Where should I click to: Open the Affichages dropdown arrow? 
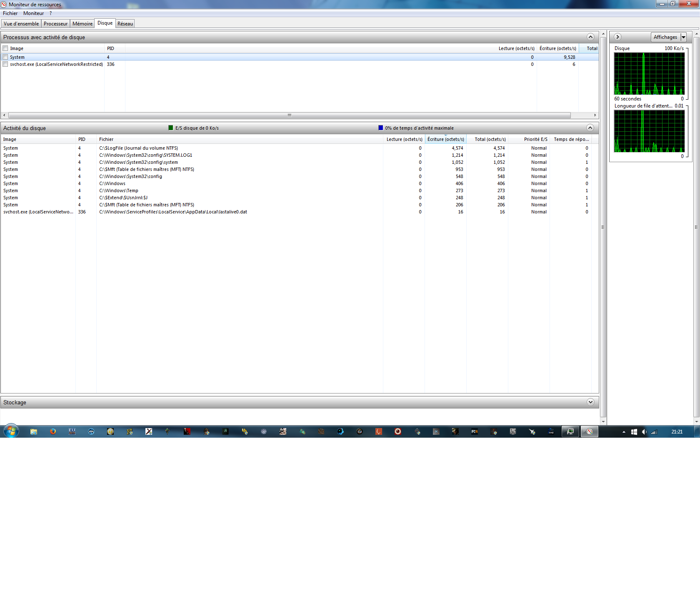click(683, 37)
